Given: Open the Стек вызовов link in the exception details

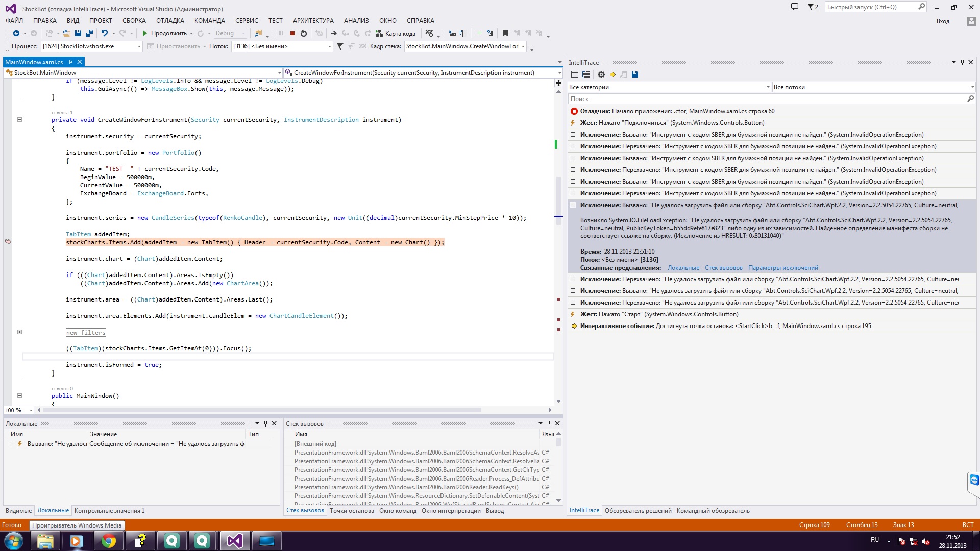Looking at the screenshot, I should click(724, 268).
